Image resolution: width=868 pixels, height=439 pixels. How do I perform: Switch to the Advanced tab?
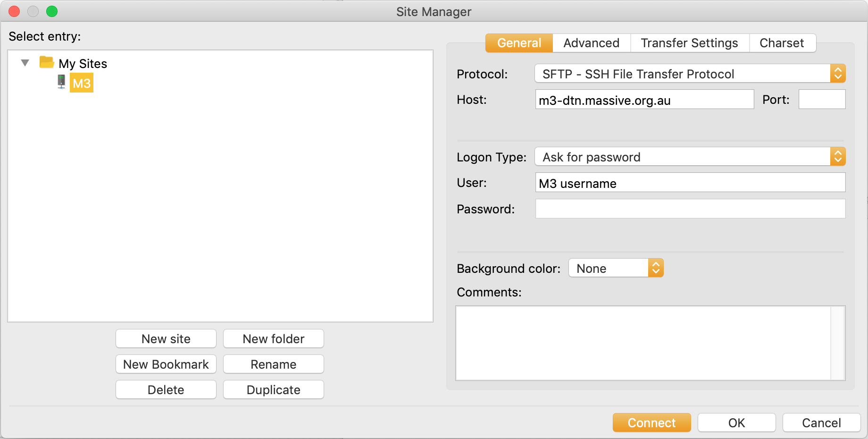click(x=591, y=43)
